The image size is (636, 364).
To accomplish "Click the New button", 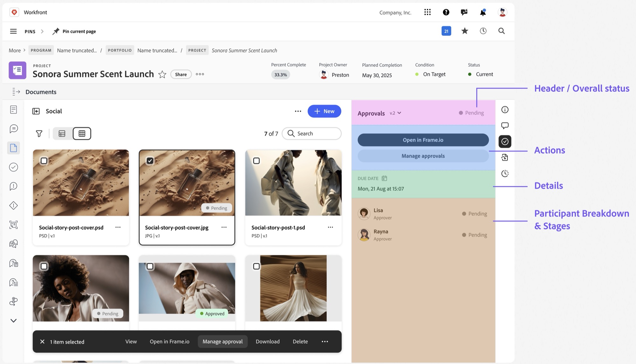I will [324, 111].
